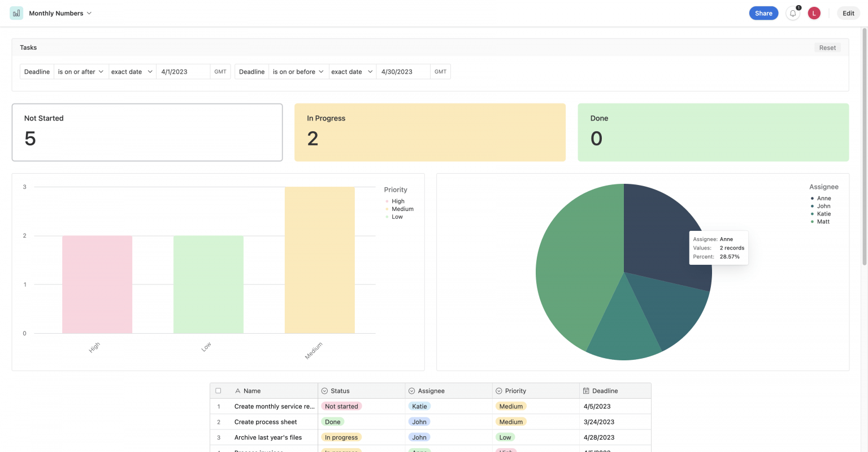The height and width of the screenshot is (452, 868).
Task: Select the Not Started summary card
Action: pos(147,132)
